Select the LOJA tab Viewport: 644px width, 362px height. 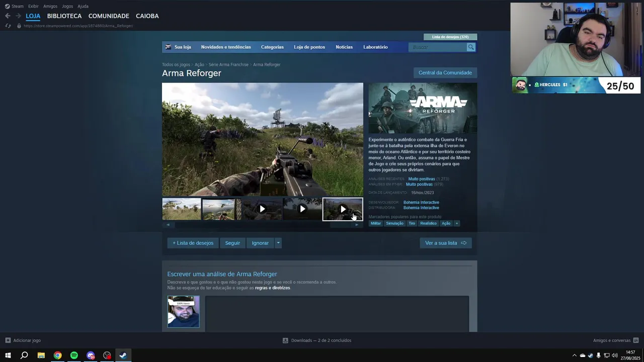pyautogui.click(x=33, y=16)
